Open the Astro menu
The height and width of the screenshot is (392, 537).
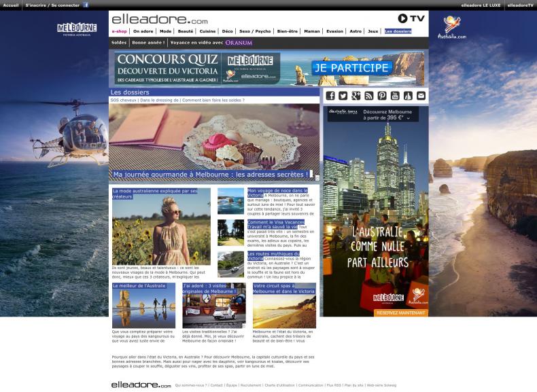tap(356, 31)
